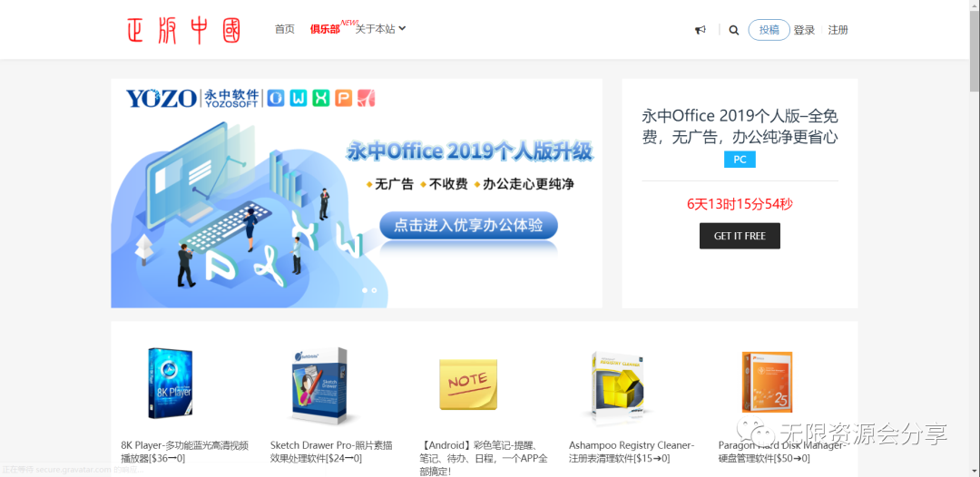This screenshot has width=980, height=477.
Task: Open the 首页 menu item
Action: click(284, 29)
